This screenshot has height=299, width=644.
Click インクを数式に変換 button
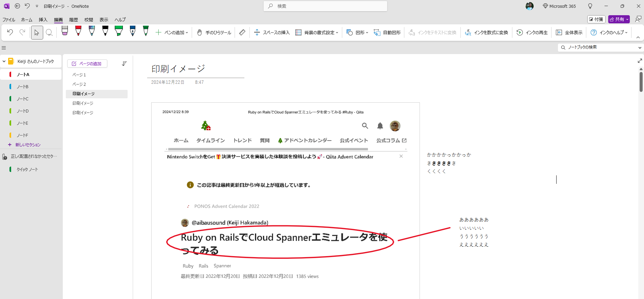tap(486, 32)
